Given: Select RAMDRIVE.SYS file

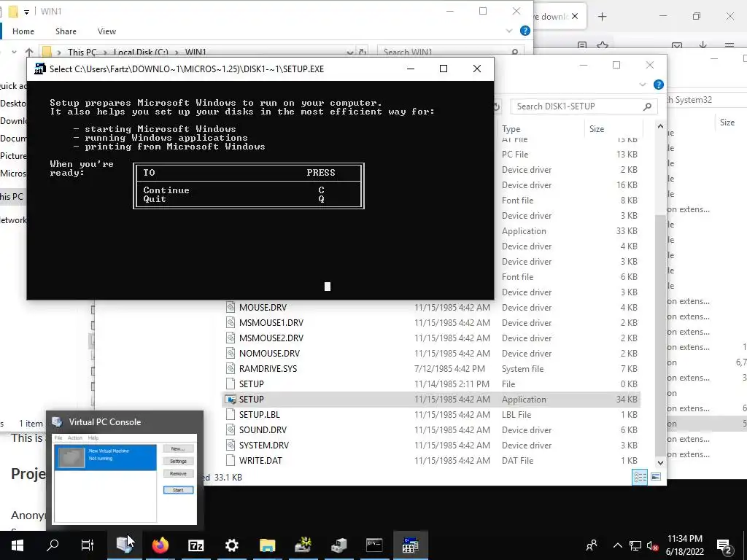Looking at the screenshot, I should click(x=268, y=368).
